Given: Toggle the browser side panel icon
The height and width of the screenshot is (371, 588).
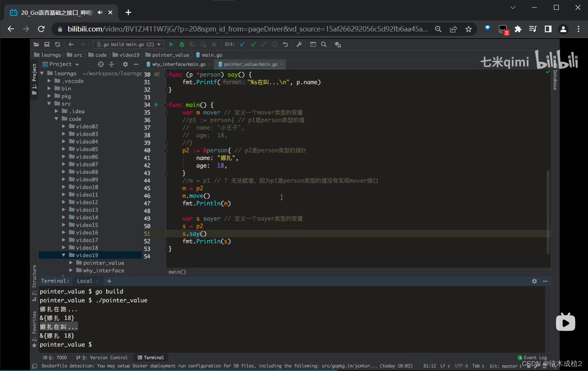Looking at the screenshot, I should 548,29.
